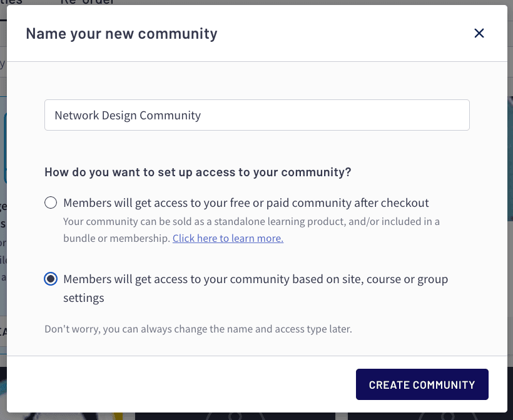The image size is (513, 420).
Task: Click the blank footer area left of CREATE COMMUNITY
Action: click(x=188, y=384)
